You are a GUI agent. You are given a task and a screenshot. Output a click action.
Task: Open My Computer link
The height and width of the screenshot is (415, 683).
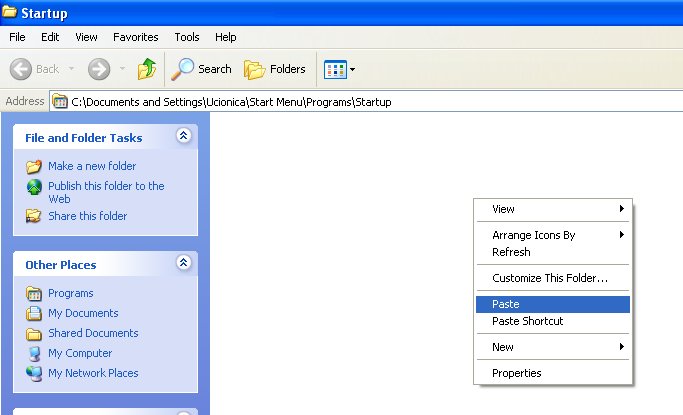[x=80, y=353]
